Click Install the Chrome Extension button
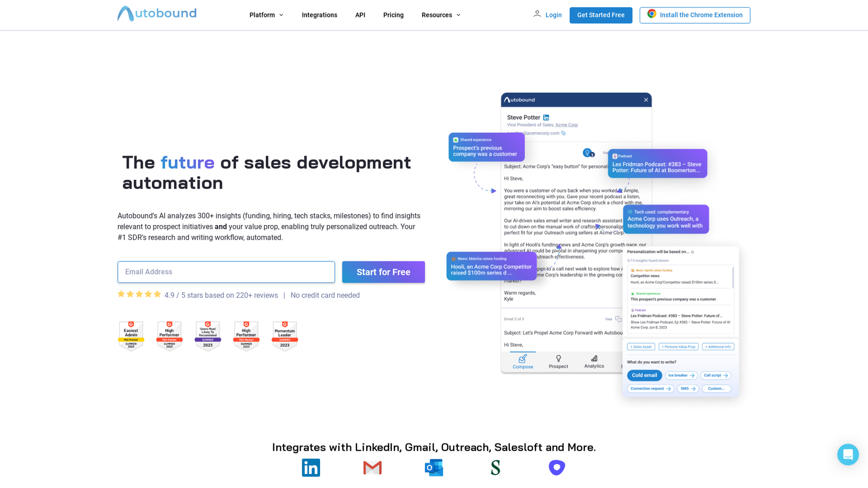The width and height of the screenshot is (868, 488). pos(695,15)
